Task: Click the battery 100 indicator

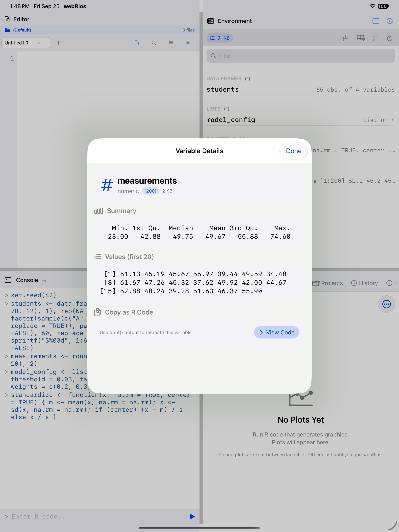Action: [383, 6]
